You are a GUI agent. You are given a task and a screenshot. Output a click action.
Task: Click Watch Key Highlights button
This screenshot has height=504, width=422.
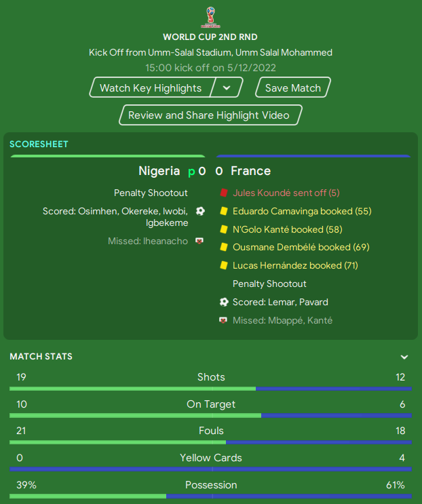(x=151, y=88)
